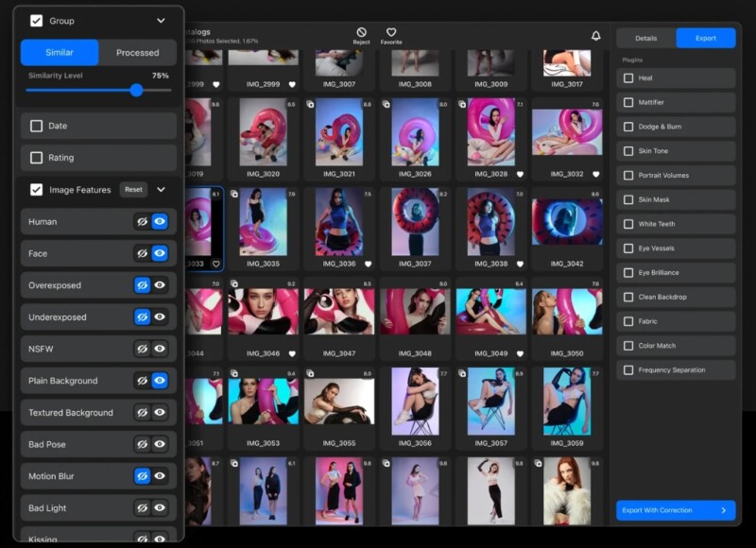The width and height of the screenshot is (756, 548).
Task: Click the hide icon for Bad Light
Action: (x=143, y=508)
